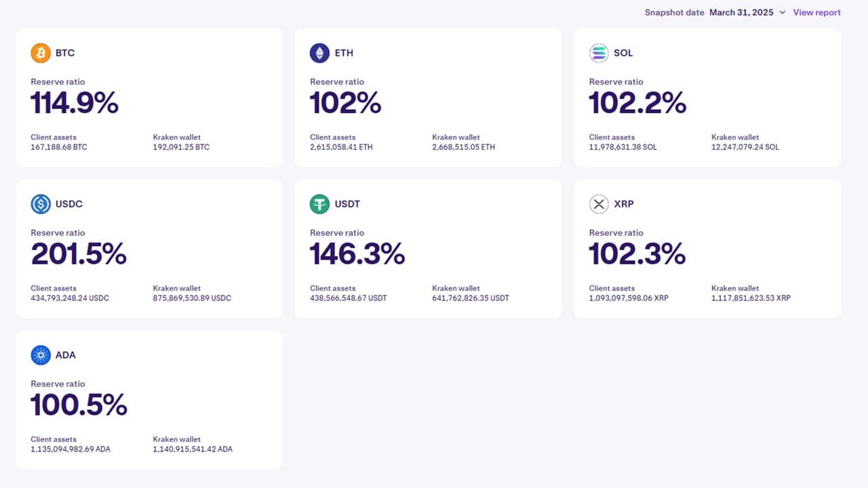Screen dimensions: 868x488
Task: Click Kraken wallet value 875,869,530.89 USDC
Action: tap(193, 298)
